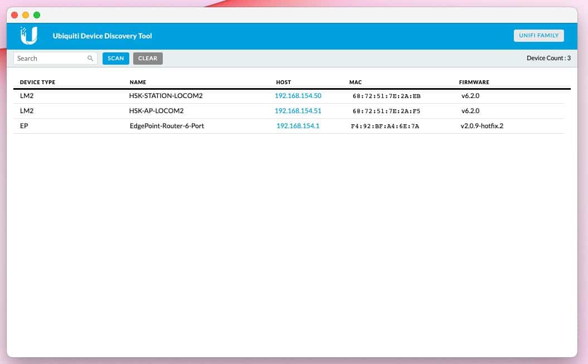Sort by DEVICE TYPE column header
Viewport: 588px width, 364px height.
pos(37,82)
